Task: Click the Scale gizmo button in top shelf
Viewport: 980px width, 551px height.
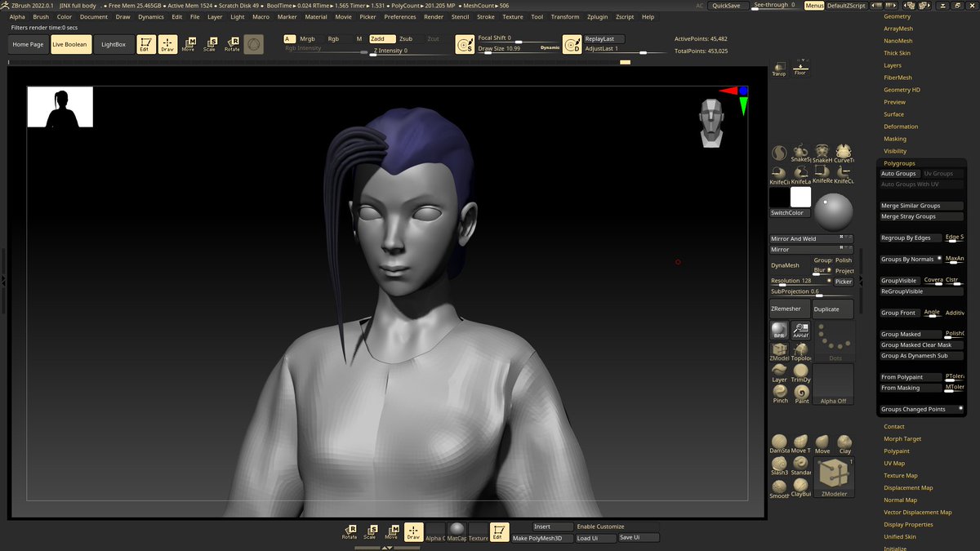Action: tap(211, 44)
